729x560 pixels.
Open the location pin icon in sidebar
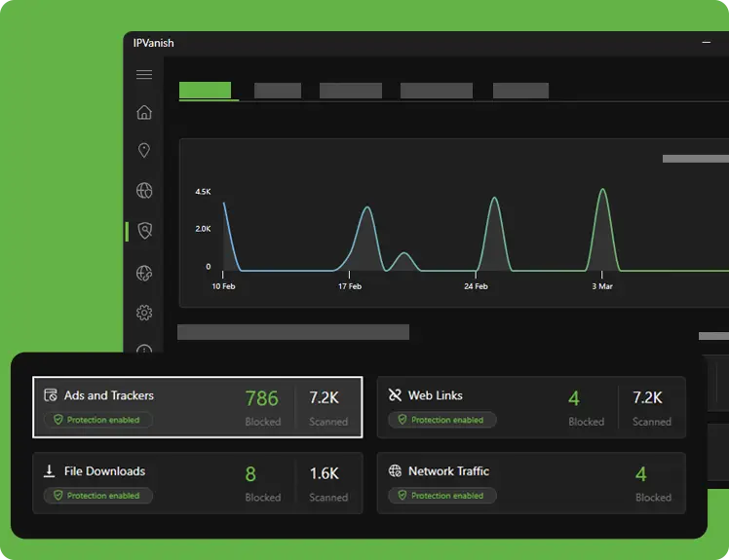click(144, 150)
